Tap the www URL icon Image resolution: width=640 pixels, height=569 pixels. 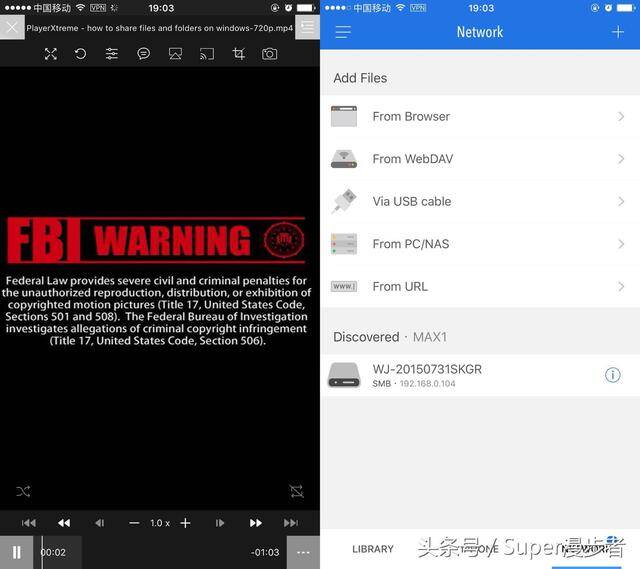coord(344,287)
